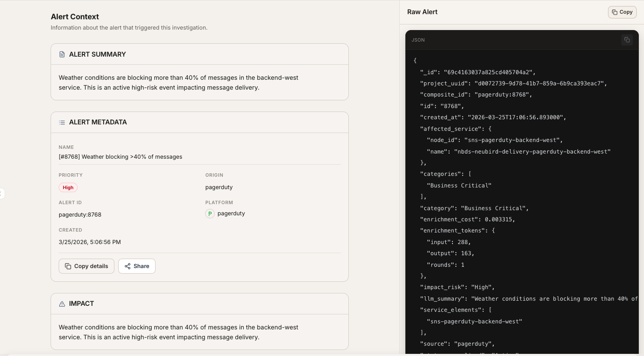Click the JSON code block copy icon
Image resolution: width=644 pixels, height=356 pixels.
pos(627,40)
